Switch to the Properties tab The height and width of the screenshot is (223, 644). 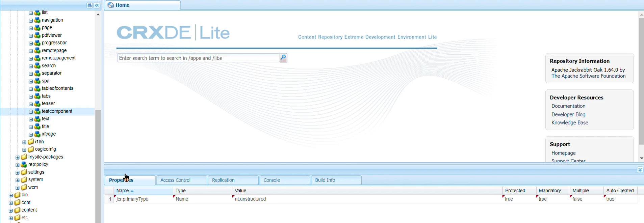(130, 180)
